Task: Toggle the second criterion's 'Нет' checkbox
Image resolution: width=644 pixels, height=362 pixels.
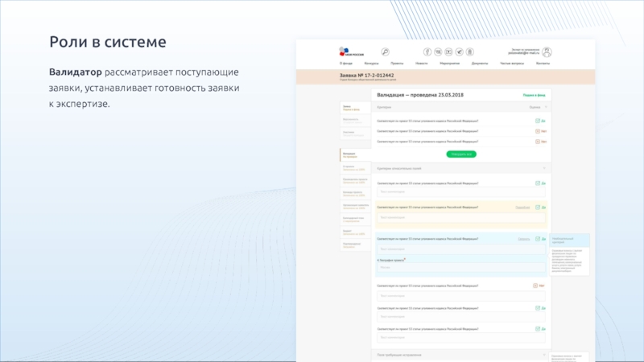Action: (538, 131)
